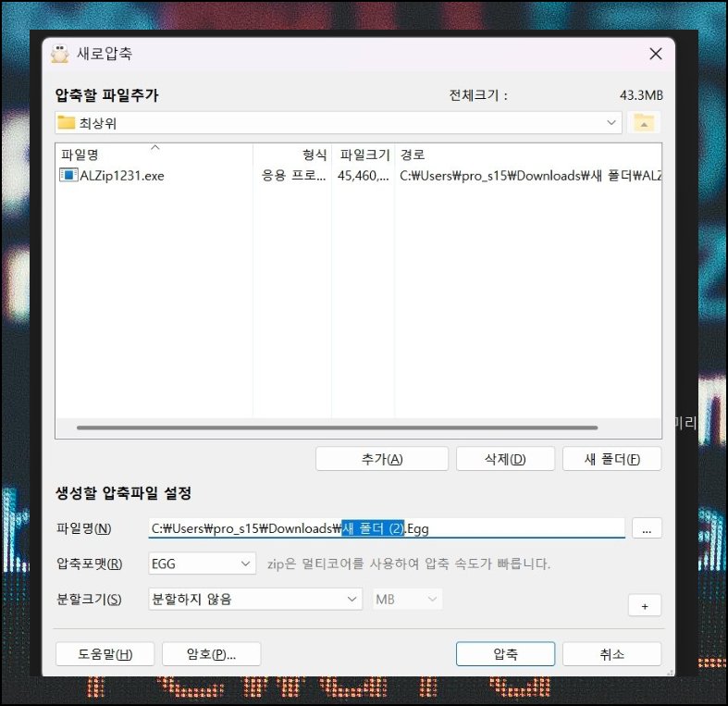
Task: Click the 응용 프로... type cell
Action: tap(293, 176)
